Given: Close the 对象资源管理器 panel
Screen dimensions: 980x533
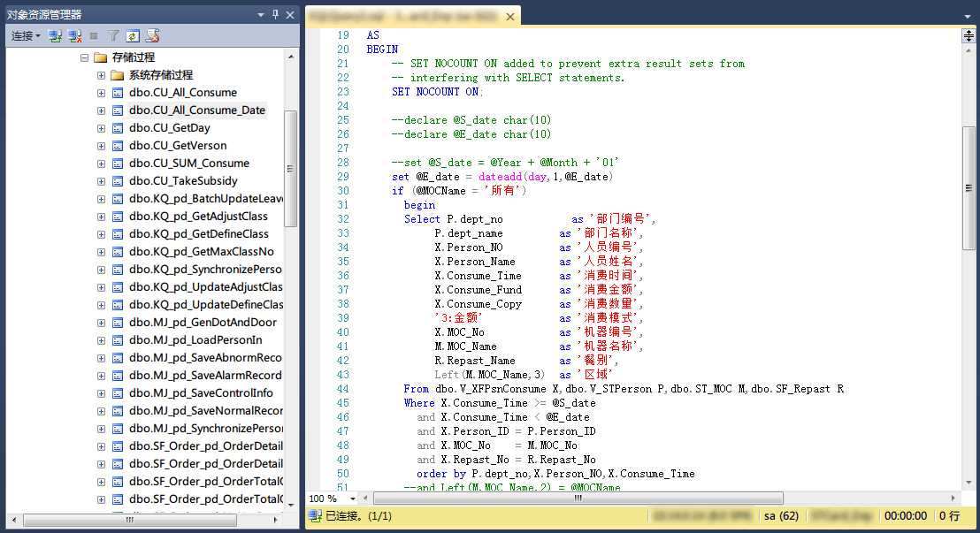Looking at the screenshot, I should click(290, 14).
